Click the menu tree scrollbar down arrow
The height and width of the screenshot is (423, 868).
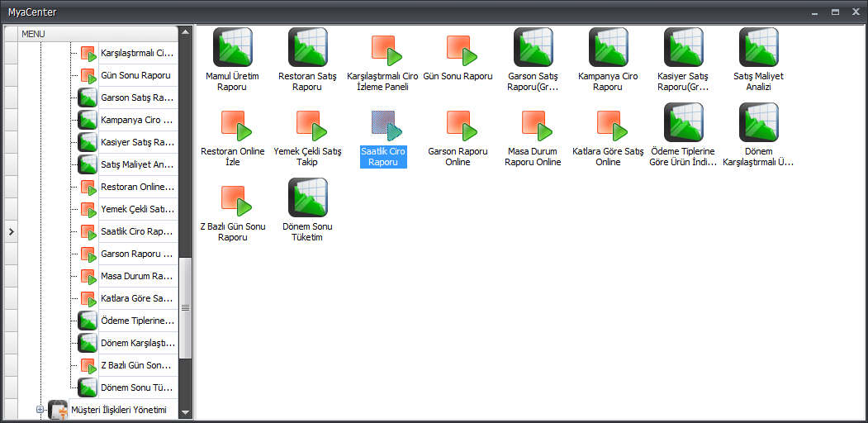coord(186,412)
